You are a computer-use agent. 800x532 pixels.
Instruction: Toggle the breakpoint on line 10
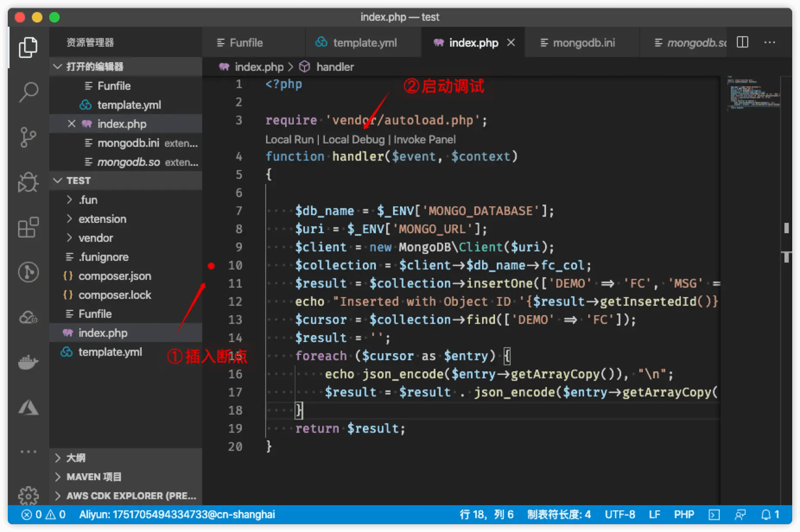[211, 266]
